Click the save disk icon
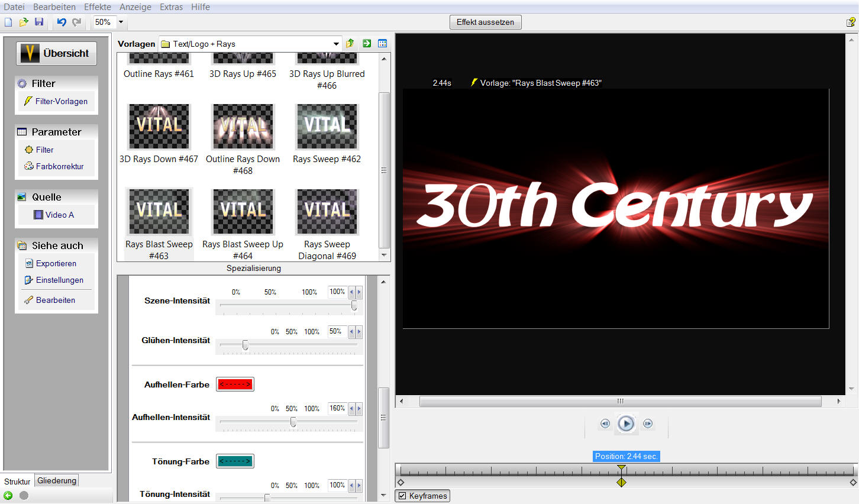This screenshot has height=504, width=859. click(x=39, y=22)
